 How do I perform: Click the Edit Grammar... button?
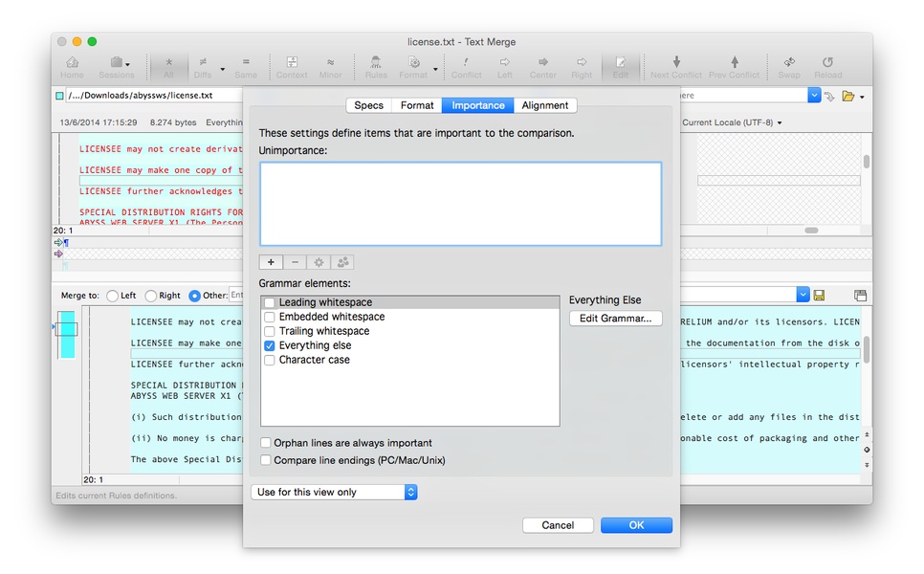coord(615,319)
